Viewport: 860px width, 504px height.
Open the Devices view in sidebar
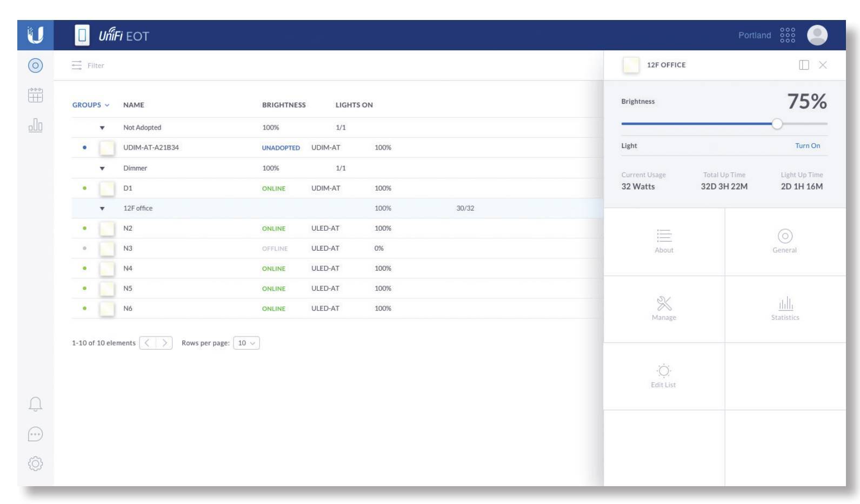[x=35, y=66]
